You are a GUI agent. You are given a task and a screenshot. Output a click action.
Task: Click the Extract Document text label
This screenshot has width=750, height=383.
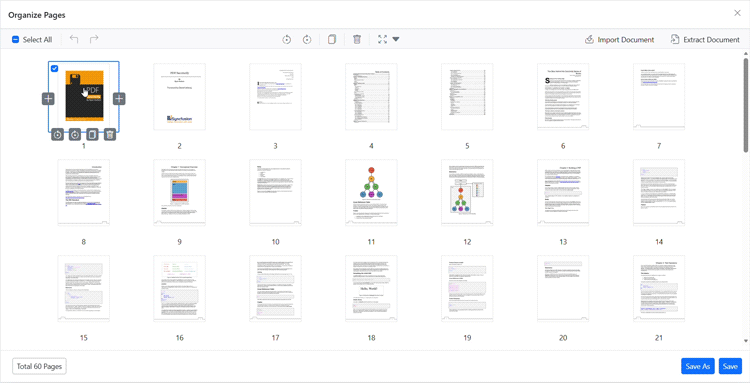point(711,40)
